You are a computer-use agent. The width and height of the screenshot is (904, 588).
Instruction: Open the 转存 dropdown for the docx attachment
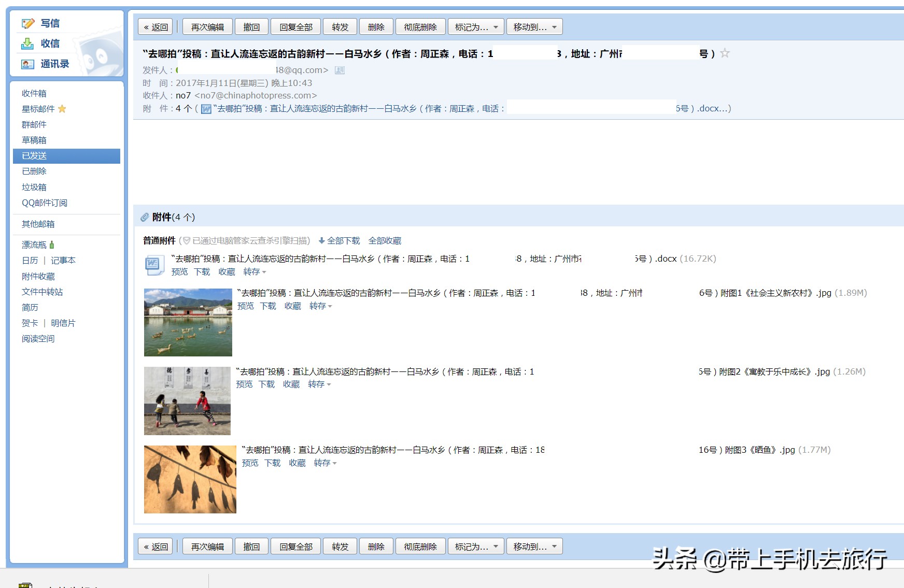253,272
